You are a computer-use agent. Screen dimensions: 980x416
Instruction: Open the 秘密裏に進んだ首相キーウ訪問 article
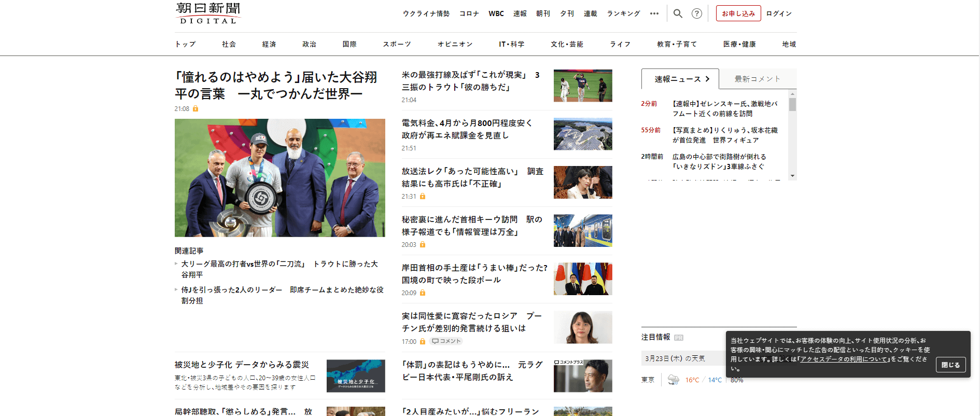[472, 226]
